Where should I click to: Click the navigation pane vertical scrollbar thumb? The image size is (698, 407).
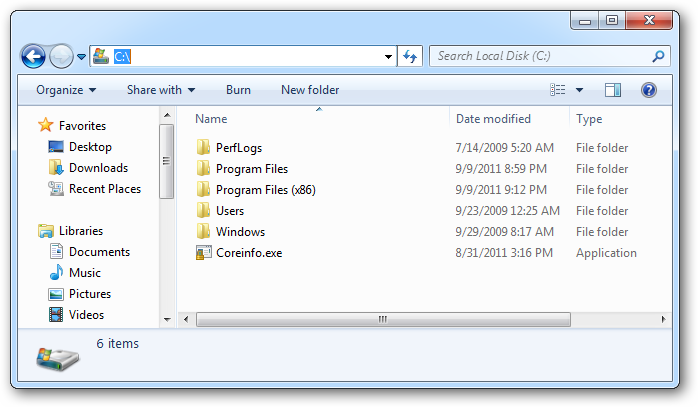point(166,161)
